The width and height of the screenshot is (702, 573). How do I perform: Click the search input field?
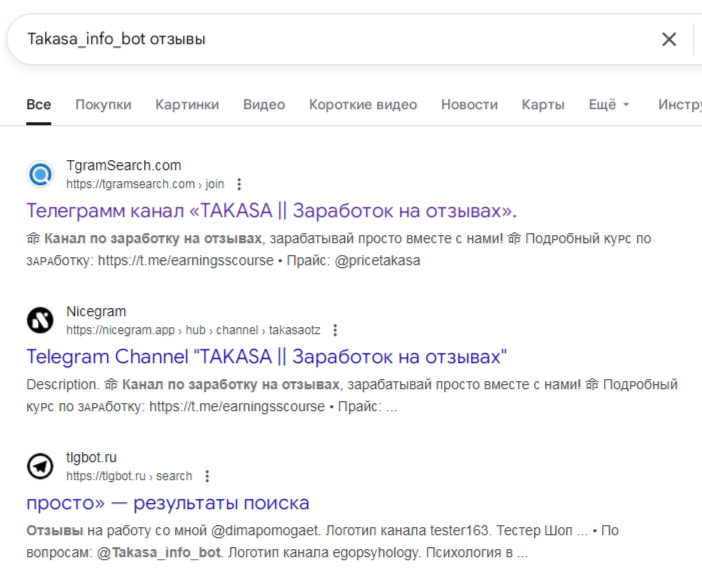[330, 39]
